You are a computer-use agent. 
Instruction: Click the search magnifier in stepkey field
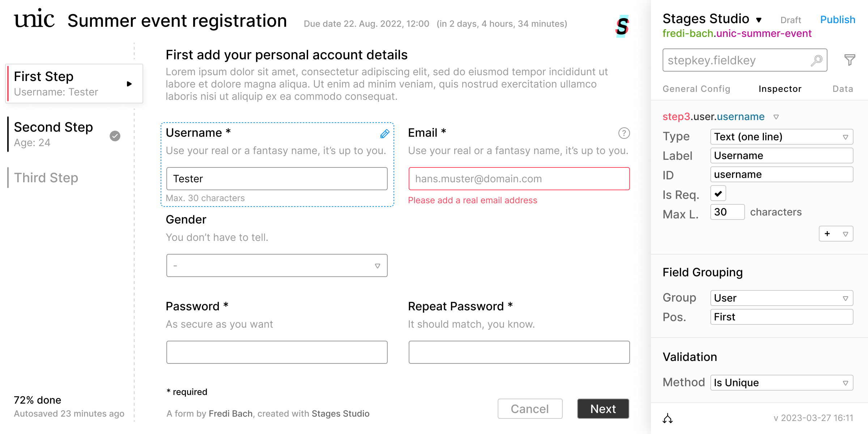pyautogui.click(x=816, y=60)
